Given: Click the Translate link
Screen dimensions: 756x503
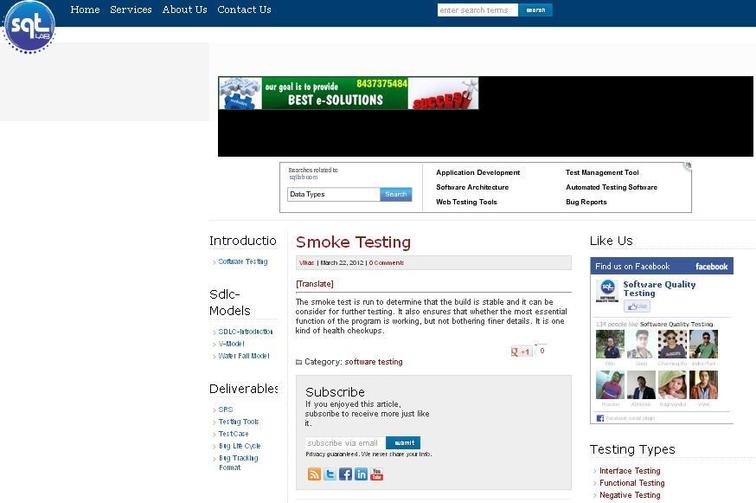Looking at the screenshot, I should click(314, 284).
